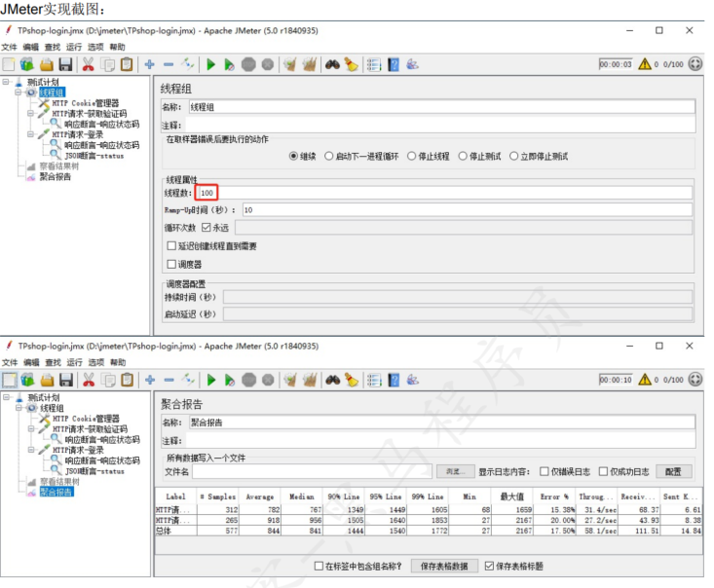Collapse HTTP请求-登录 node in top window
Screen dimensions: 714x588
(x=30, y=134)
